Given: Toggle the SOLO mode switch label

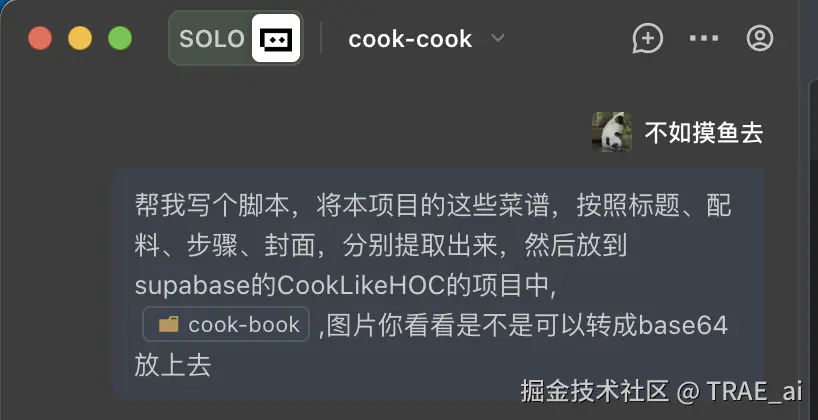Looking at the screenshot, I should coord(212,39).
